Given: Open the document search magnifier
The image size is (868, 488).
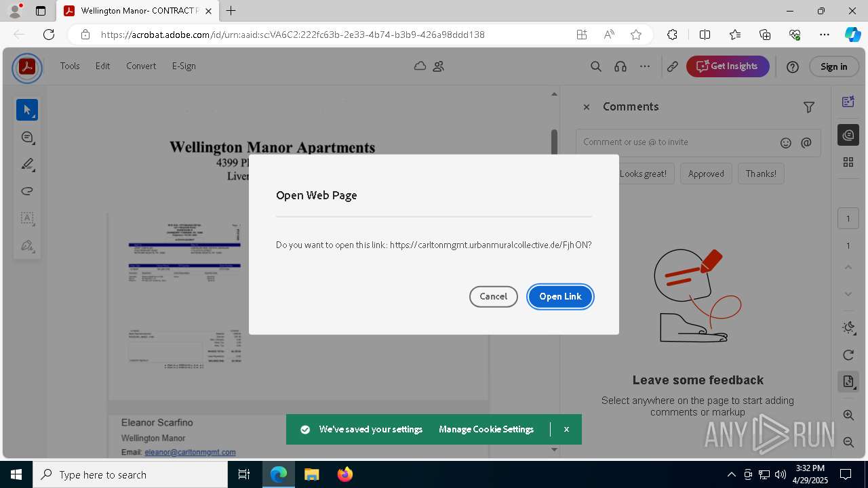Looking at the screenshot, I should [x=596, y=66].
